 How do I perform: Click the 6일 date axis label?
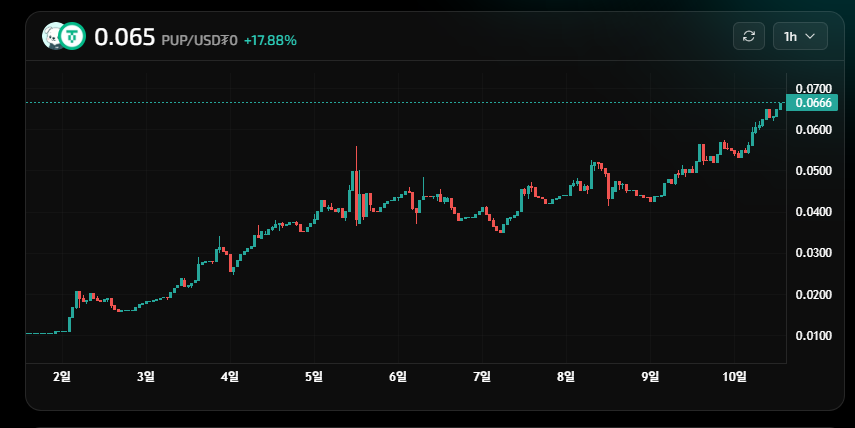tap(398, 376)
